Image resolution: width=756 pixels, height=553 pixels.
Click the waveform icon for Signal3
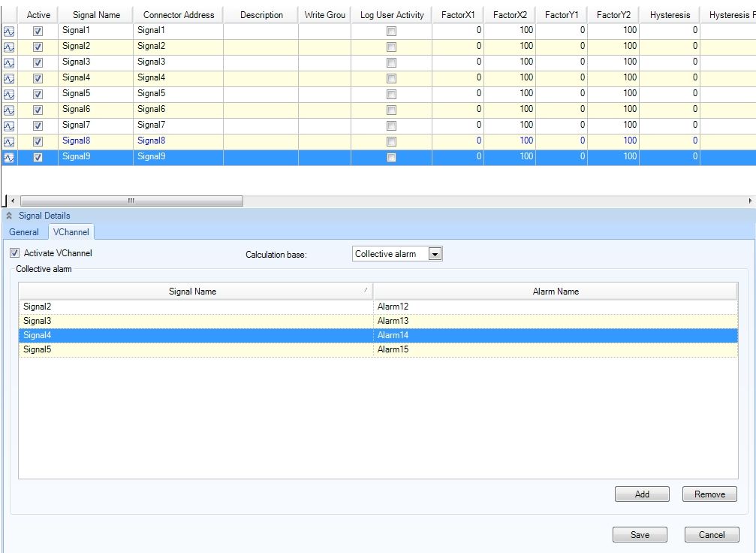click(9, 62)
